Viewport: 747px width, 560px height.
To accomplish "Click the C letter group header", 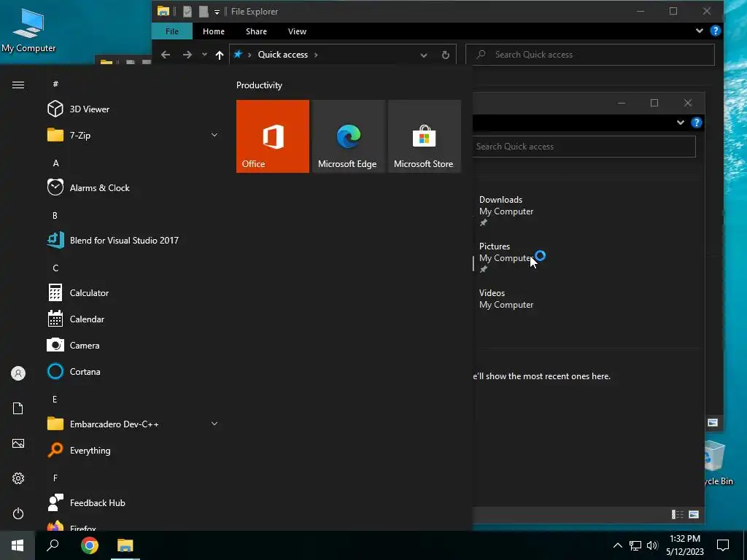I will (x=55, y=268).
